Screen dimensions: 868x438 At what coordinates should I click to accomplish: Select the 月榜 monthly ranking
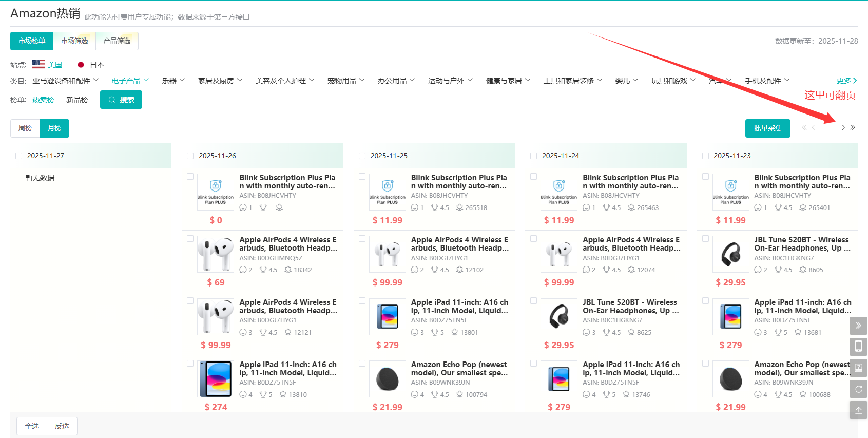(x=54, y=128)
